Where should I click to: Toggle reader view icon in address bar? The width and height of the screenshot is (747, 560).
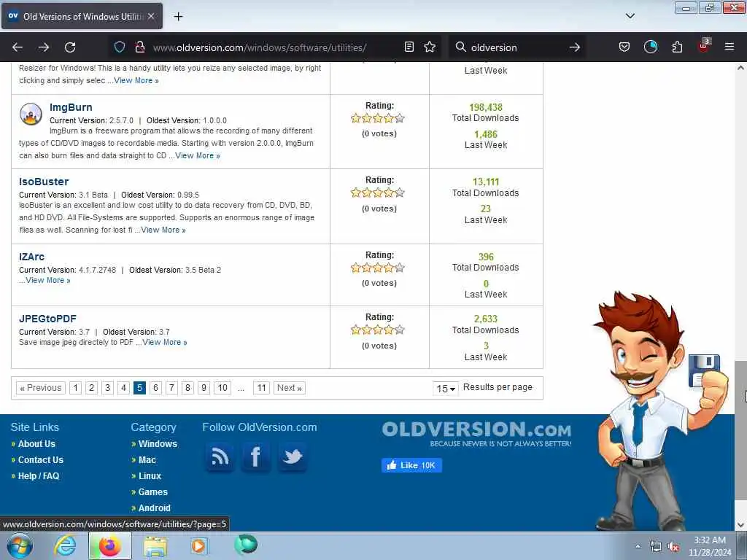409,47
